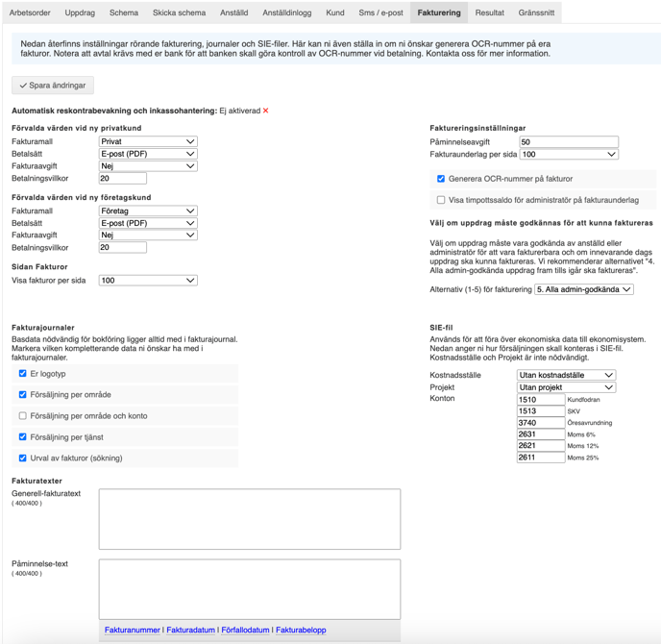Open Resultat tab

(x=489, y=12)
